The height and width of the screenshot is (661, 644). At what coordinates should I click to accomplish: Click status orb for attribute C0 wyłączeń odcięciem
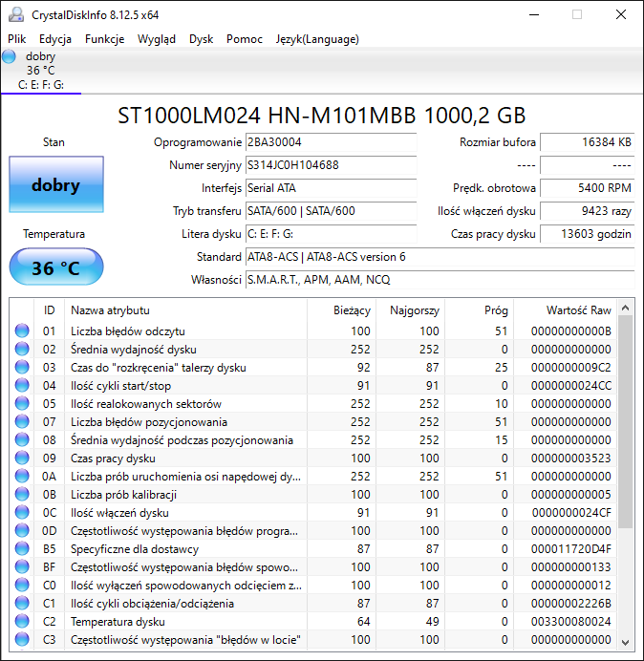[22, 585]
